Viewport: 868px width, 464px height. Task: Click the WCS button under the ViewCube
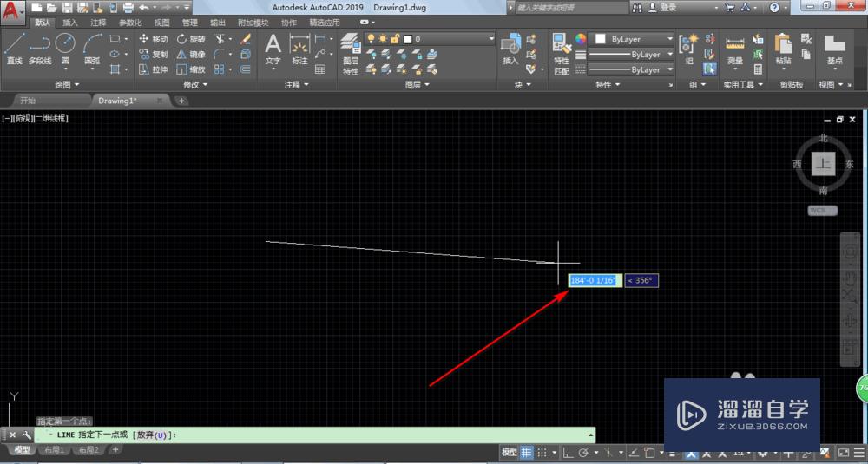click(x=823, y=210)
